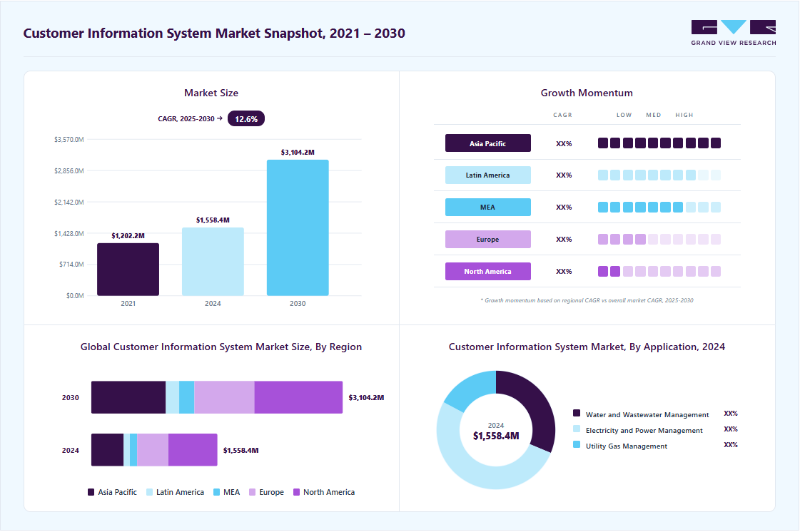Click the '$3,104.2M' label above 2030 bar
Image resolution: width=800 pixels, height=532 pixels.
[x=298, y=152]
